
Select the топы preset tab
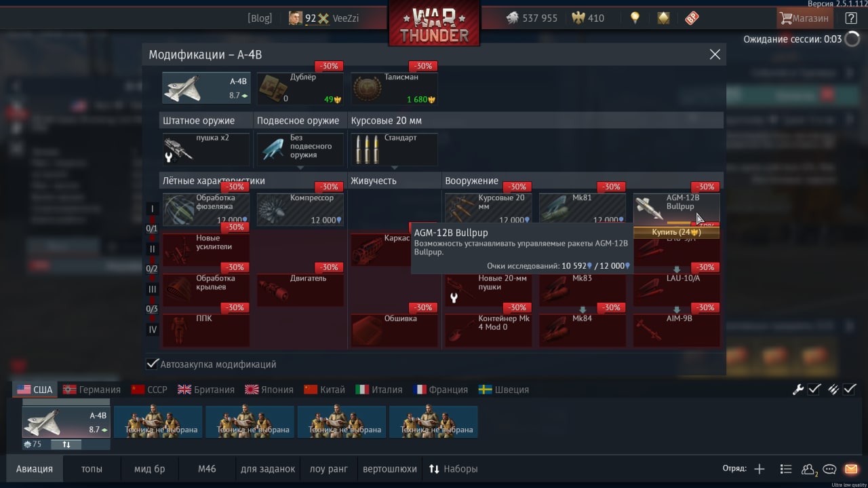[92, 469]
